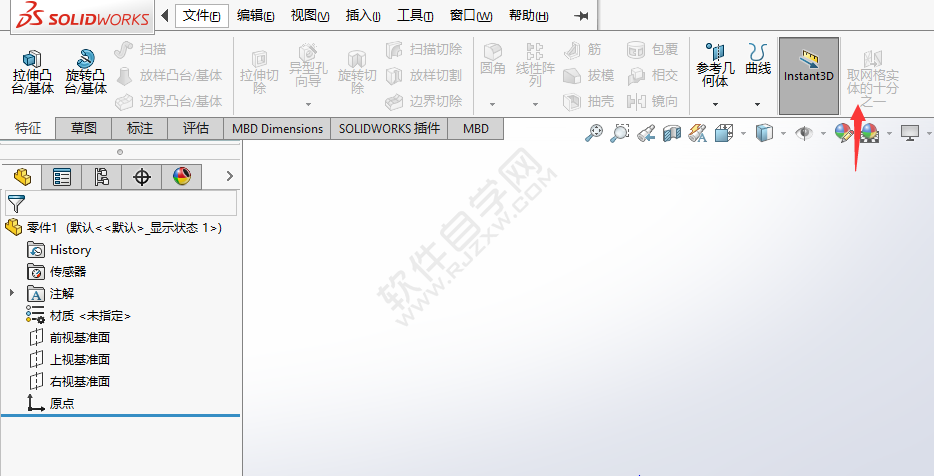Open View Orientation dropdown arrow

click(x=743, y=133)
